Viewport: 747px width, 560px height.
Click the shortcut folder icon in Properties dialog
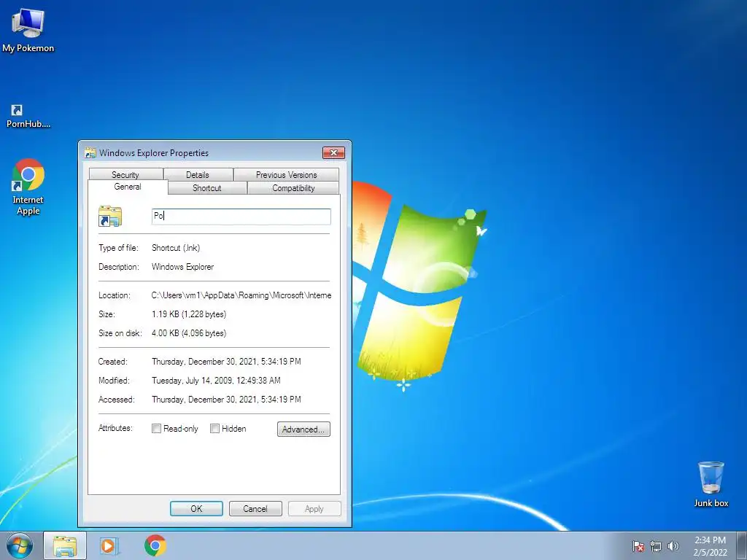pyautogui.click(x=110, y=216)
